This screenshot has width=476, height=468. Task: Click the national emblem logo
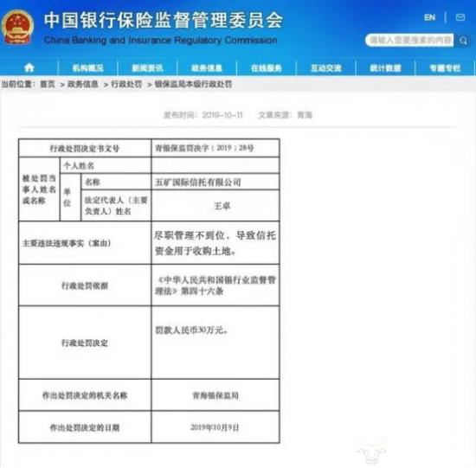pyautogui.click(x=17, y=28)
